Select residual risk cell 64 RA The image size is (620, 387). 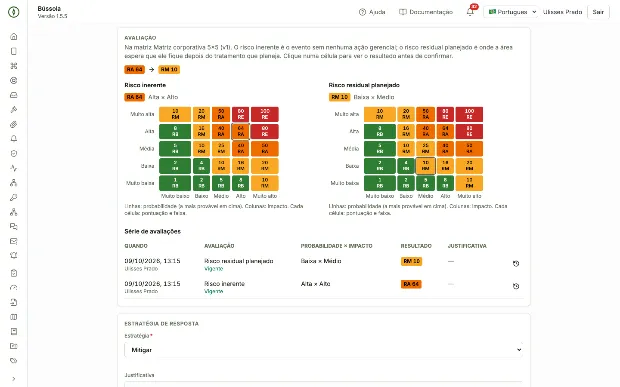pyautogui.click(x=445, y=131)
